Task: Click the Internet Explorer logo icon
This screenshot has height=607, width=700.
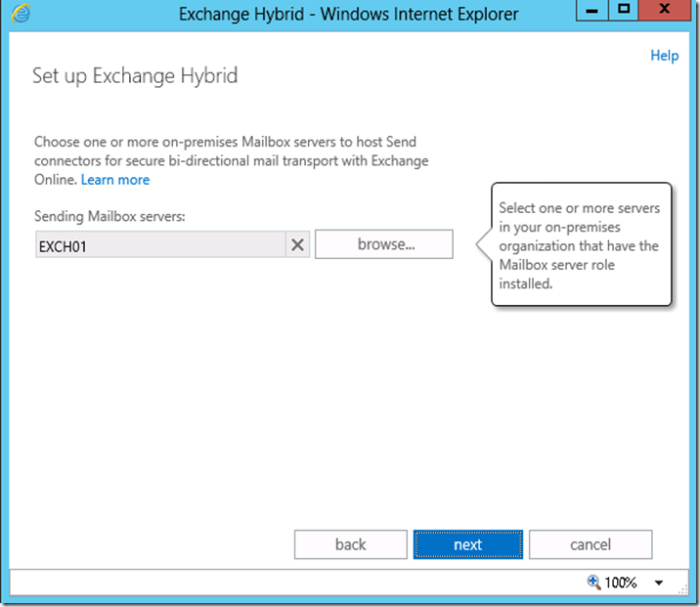Action: click(21, 13)
